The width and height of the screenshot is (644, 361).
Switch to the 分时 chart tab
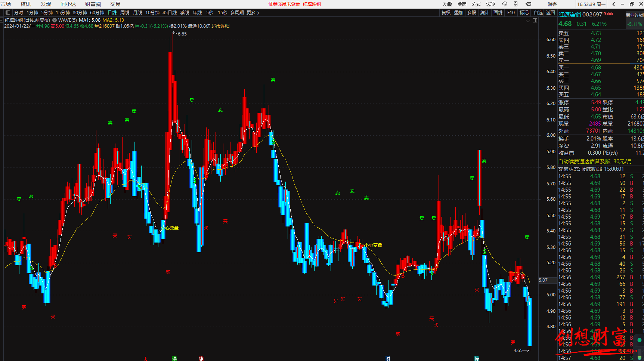[19, 13]
